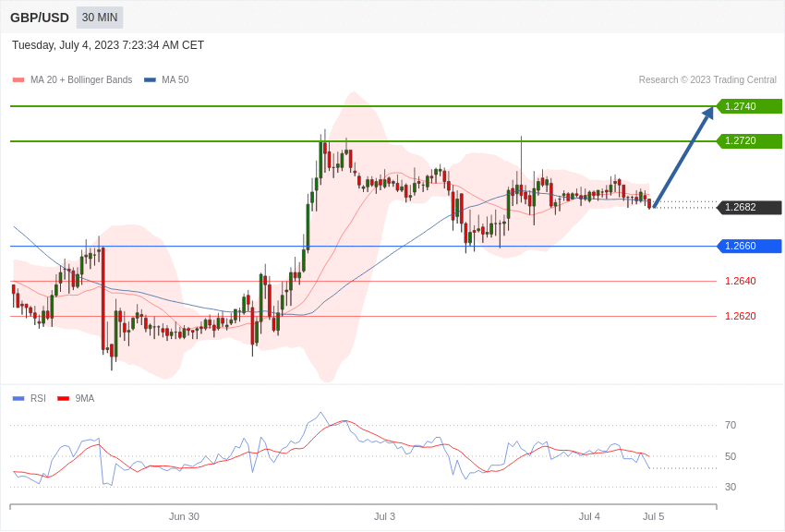Click the Research © 2023 Trading Central credit
The width and height of the screenshot is (785, 532).
pos(707,79)
